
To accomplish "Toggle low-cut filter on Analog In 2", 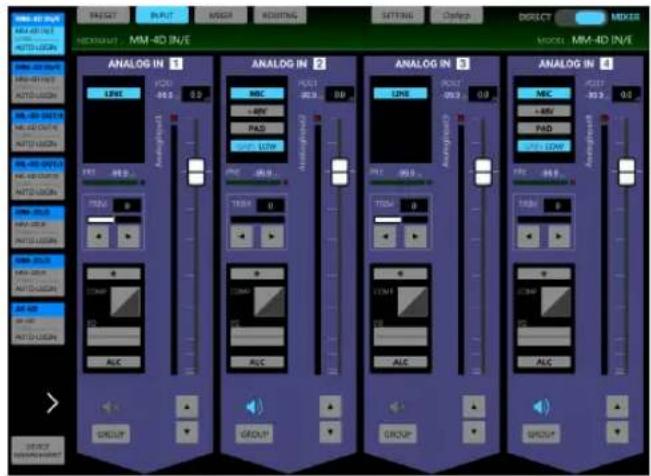I will coord(257,146).
